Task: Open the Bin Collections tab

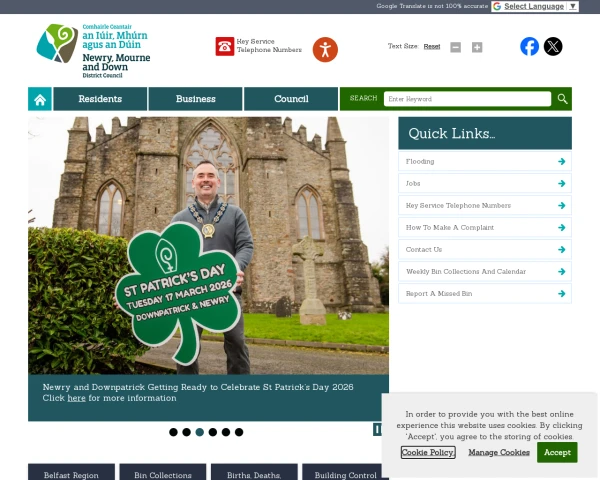Action: [x=163, y=472]
